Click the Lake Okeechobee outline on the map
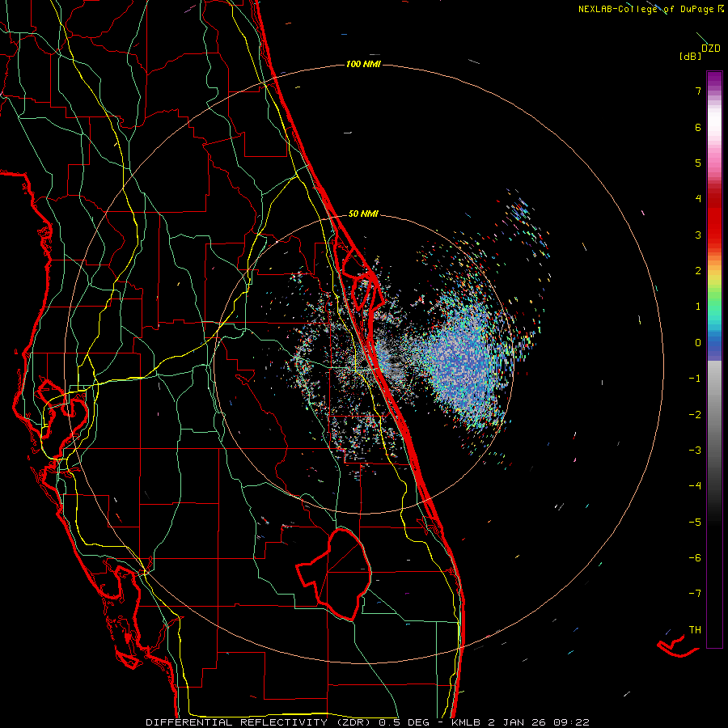The height and width of the screenshot is (728, 728). point(334,574)
